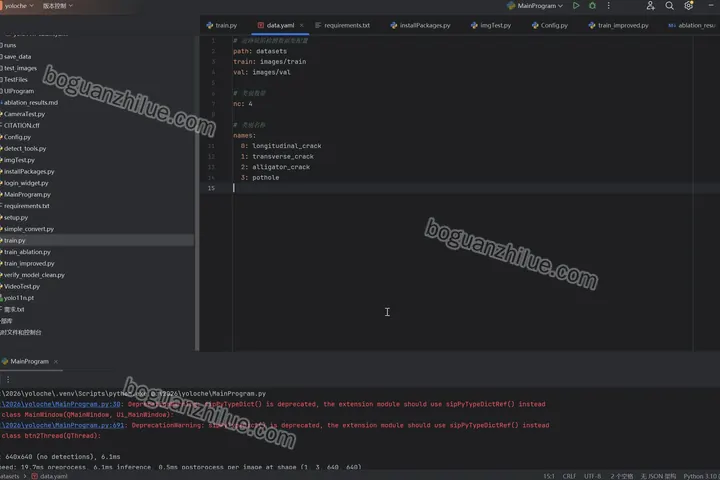Select CITATION.cff file
The height and width of the screenshot is (480, 720).
[x=20, y=125]
